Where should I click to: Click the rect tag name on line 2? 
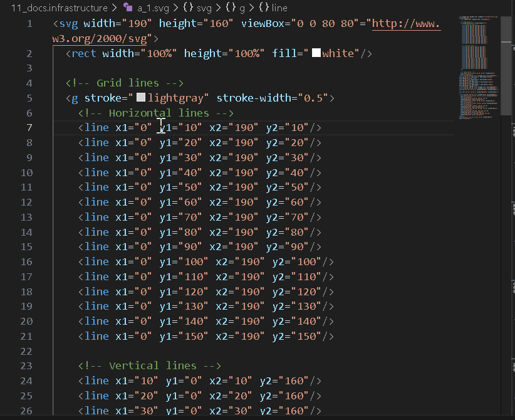coord(84,53)
